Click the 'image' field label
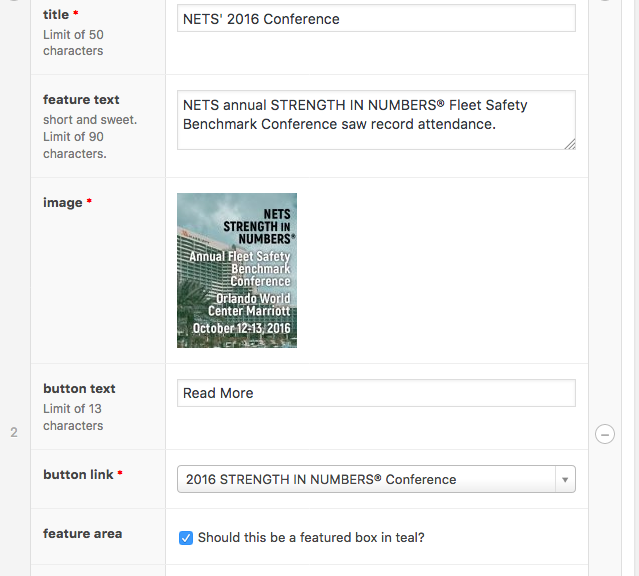This screenshot has height=576, width=639. pyautogui.click(x=62, y=203)
